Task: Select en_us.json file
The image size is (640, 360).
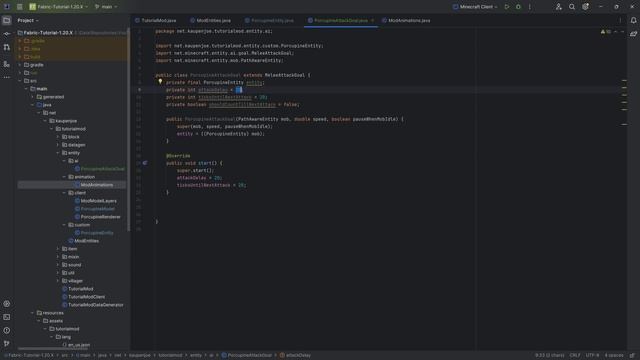Action: pos(79,345)
